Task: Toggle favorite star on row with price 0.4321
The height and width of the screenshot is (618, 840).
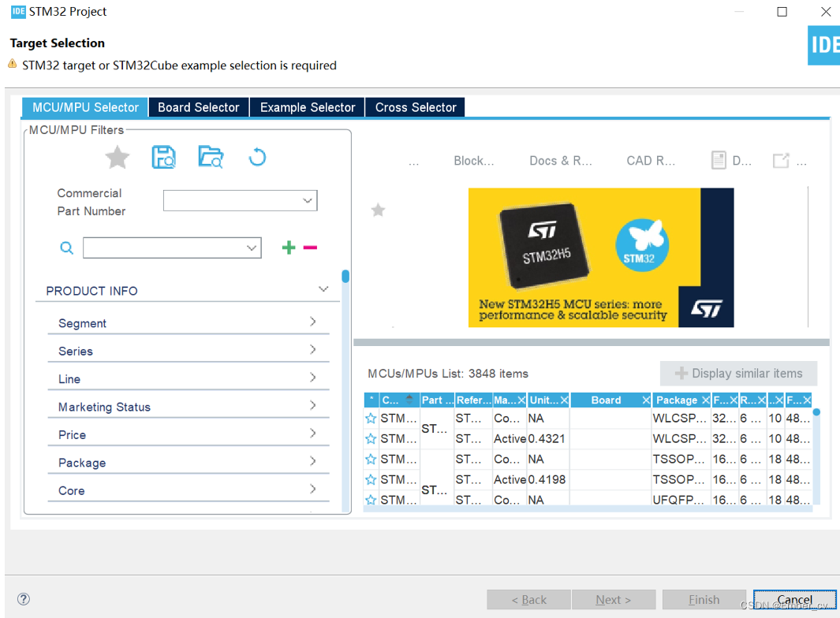Action: (371, 438)
